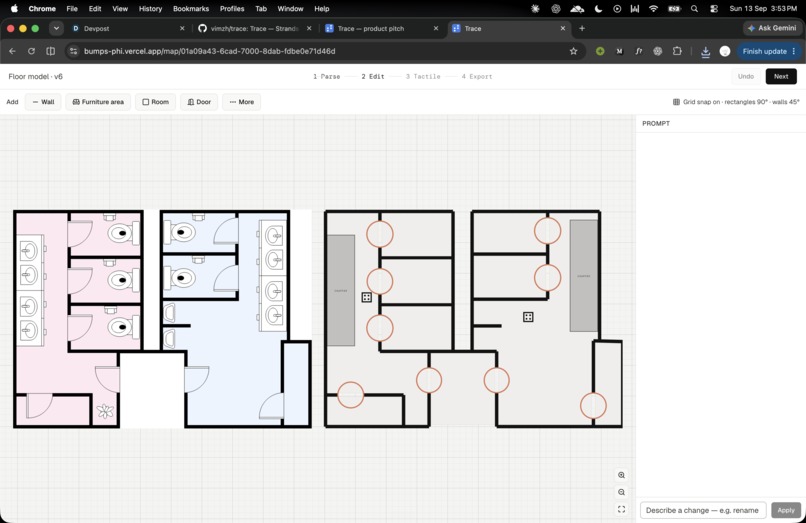This screenshot has width=806, height=523.
Task: Select the right grey counter furniture area
Action: click(584, 276)
